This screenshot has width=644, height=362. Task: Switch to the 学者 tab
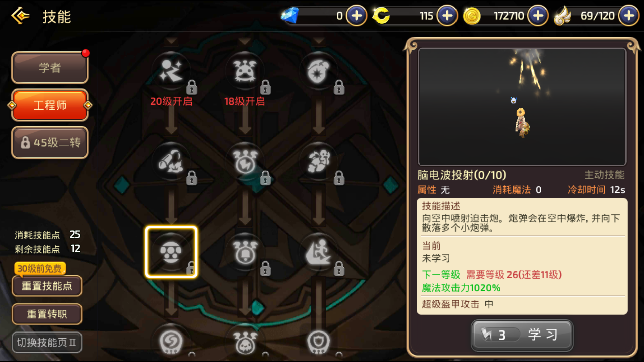click(50, 68)
